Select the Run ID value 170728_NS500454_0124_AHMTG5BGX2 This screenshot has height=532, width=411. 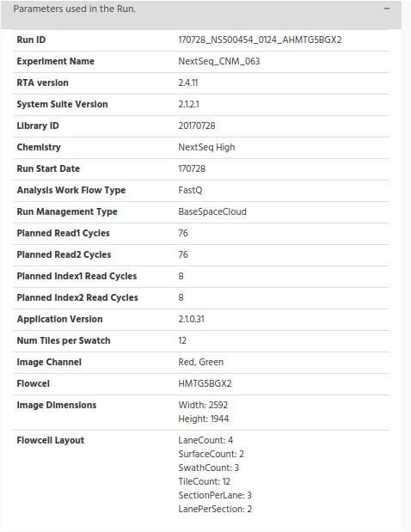coord(260,40)
